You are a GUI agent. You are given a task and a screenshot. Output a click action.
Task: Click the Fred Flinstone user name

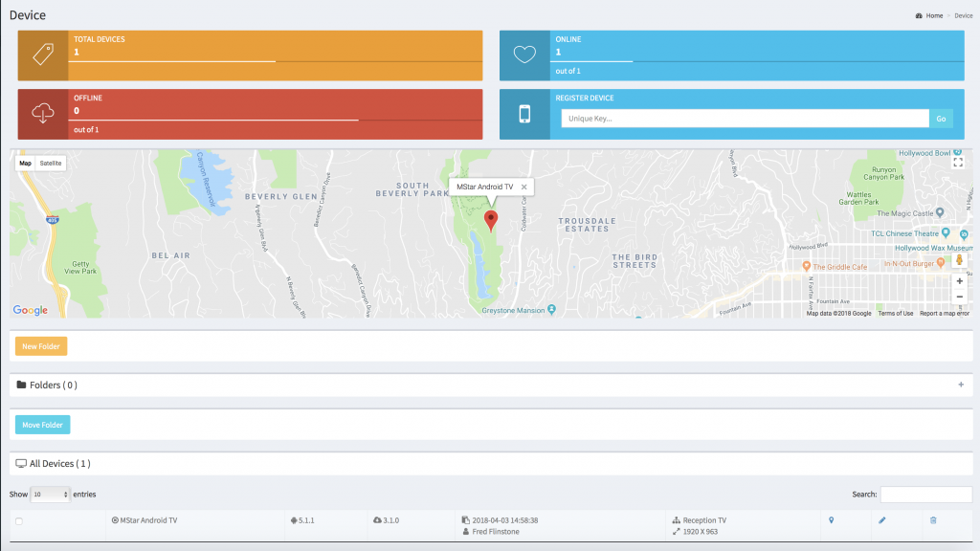point(496,532)
